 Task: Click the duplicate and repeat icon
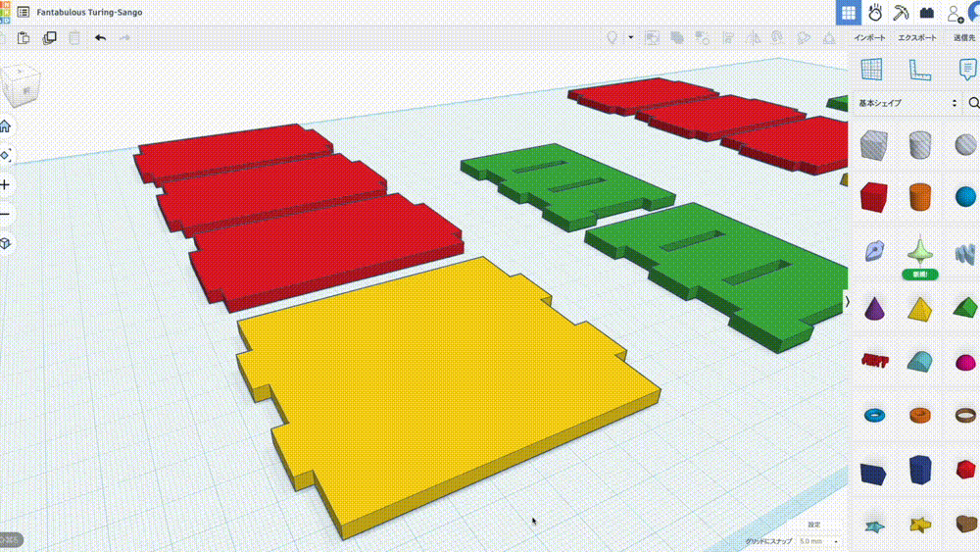point(49,37)
